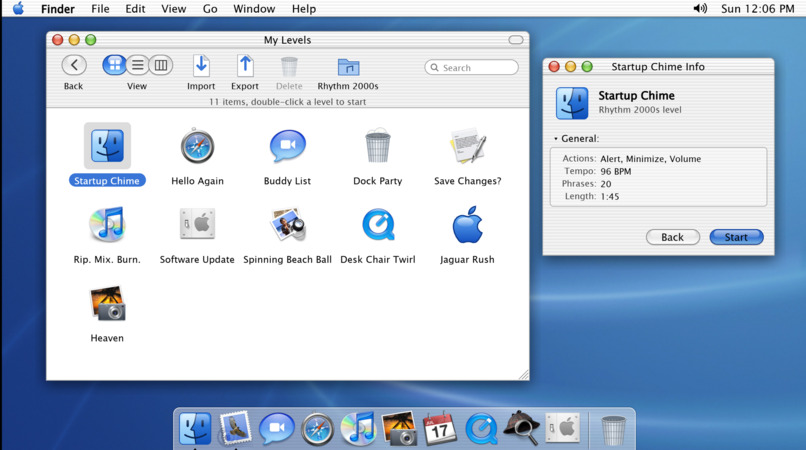Image resolution: width=806 pixels, height=450 pixels.
Task: Select the Desk Chair Twirl QuickTime icon
Action: [378, 224]
